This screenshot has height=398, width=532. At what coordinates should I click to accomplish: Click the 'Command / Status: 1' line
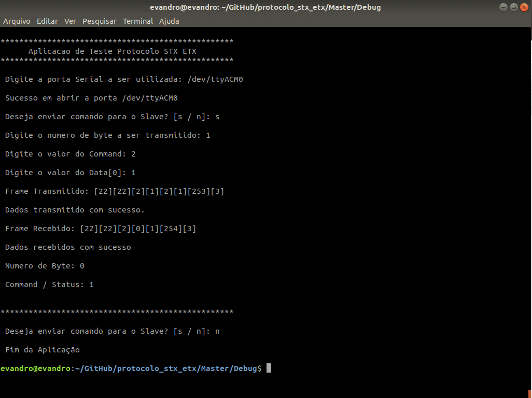point(49,285)
